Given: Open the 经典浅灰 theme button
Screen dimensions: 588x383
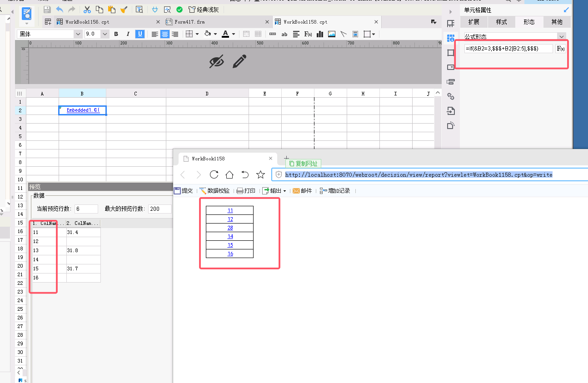Looking at the screenshot, I should [x=204, y=9].
